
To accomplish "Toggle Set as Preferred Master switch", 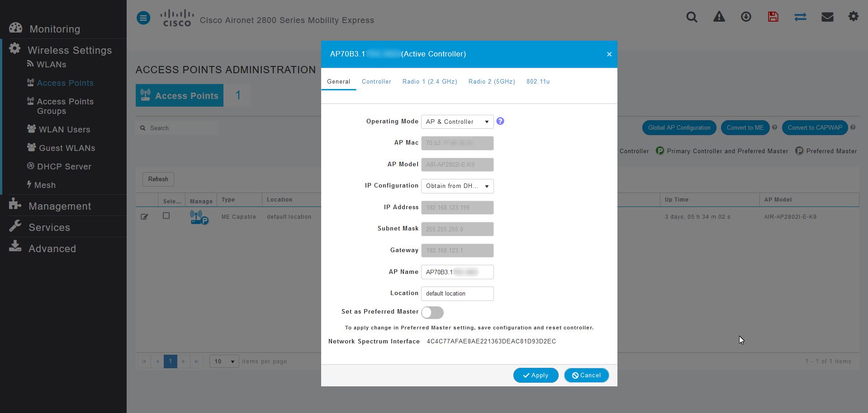I will pyautogui.click(x=432, y=313).
